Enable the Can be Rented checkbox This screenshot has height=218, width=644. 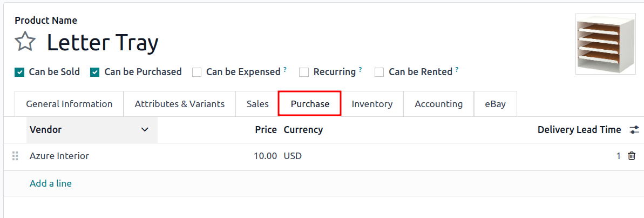click(x=379, y=72)
